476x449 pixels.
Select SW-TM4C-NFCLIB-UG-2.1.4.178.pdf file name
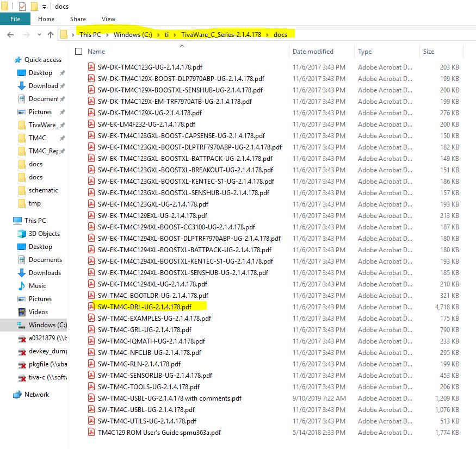coord(150,353)
